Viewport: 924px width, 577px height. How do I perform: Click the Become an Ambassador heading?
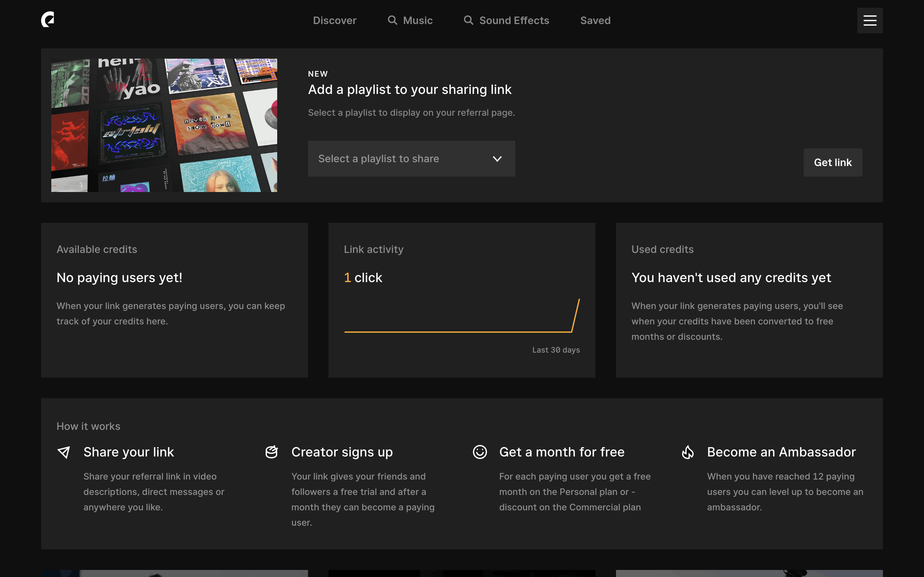781,452
